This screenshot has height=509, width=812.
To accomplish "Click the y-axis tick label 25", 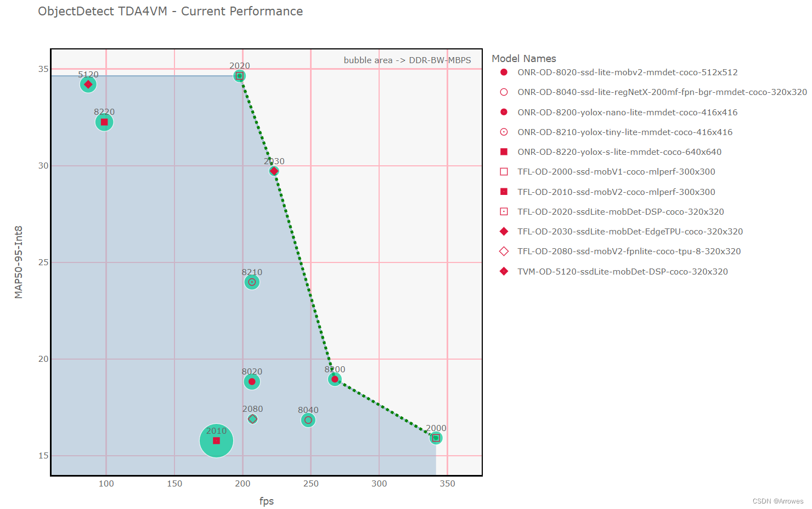I will tap(43, 262).
